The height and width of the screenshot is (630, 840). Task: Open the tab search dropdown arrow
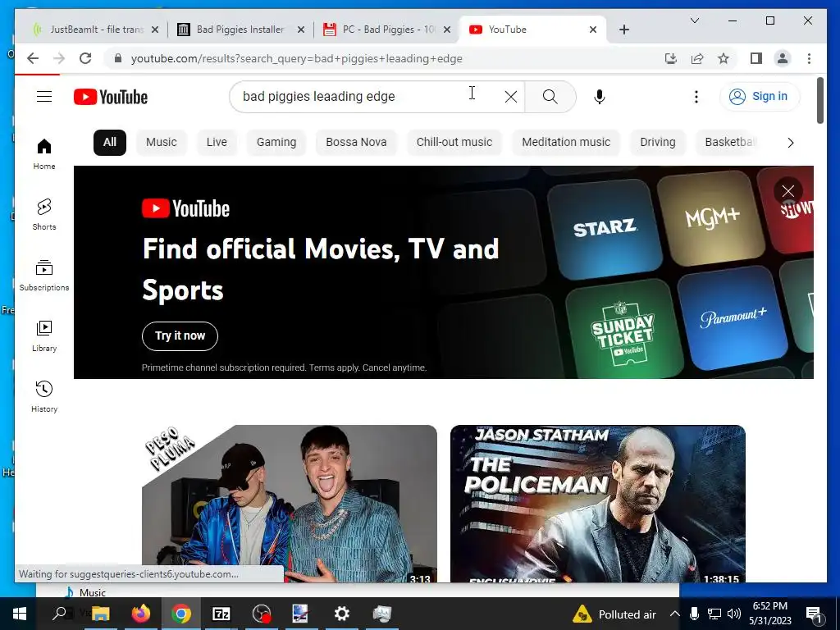(x=695, y=21)
